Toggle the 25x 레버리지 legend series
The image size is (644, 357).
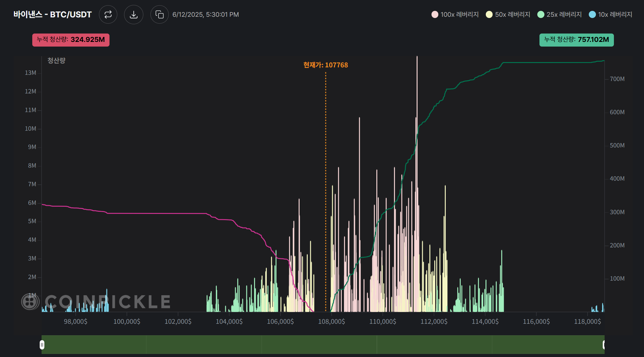[560, 15]
